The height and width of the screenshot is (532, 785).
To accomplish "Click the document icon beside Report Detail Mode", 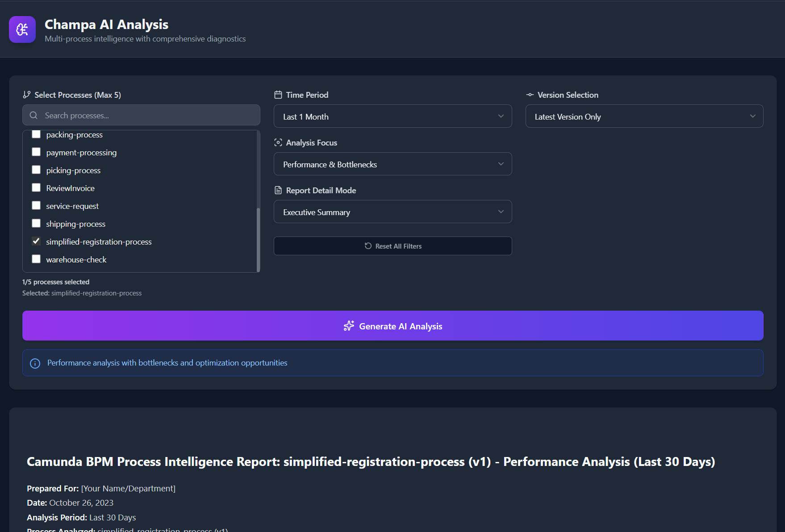I will [278, 190].
